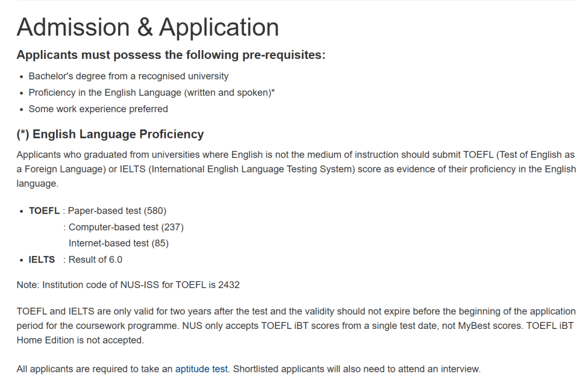The height and width of the screenshot is (385, 588).
Task: Select the "Bachelor's degree from a recognised university" bullet
Action: [x=128, y=76]
